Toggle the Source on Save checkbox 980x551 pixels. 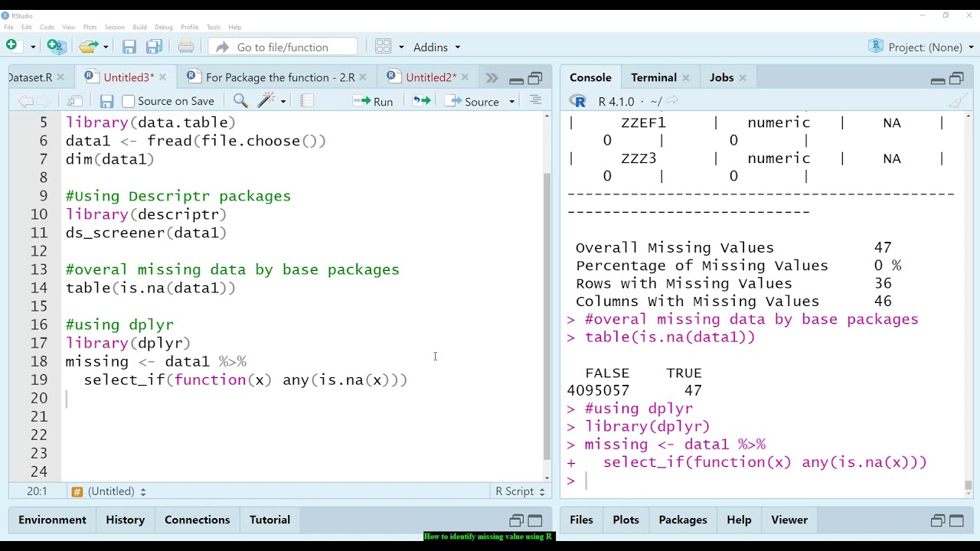pos(129,101)
